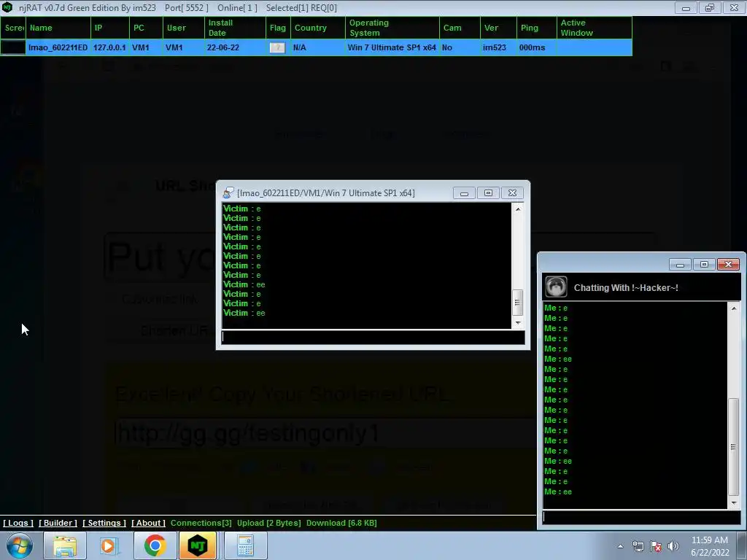Click the IP column header
Image resolution: width=747 pixels, height=560 pixels.
(110, 28)
